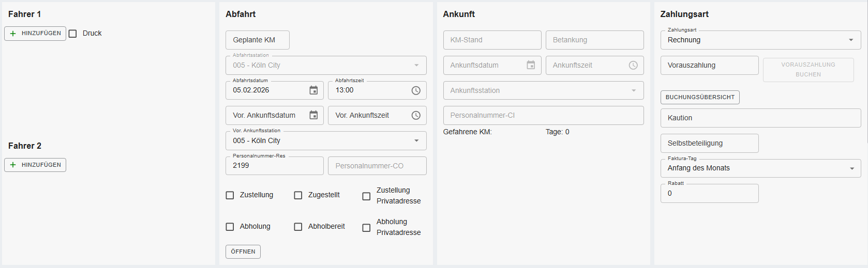Add a driver under Fahrer 2
868x268 pixels.
point(35,165)
